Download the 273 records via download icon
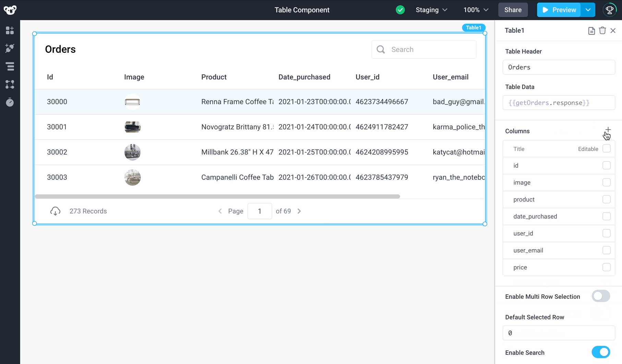This screenshot has height=364, width=622. [x=55, y=211]
